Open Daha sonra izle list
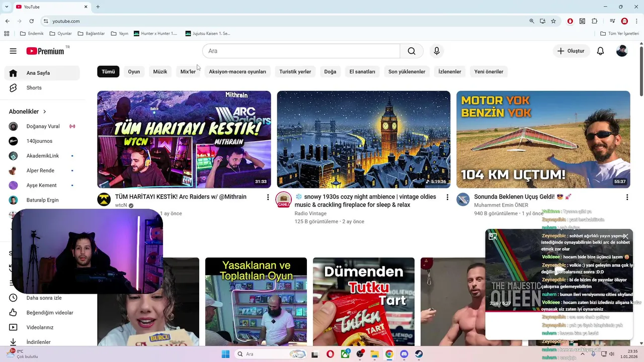644x362 pixels. [x=42, y=298]
